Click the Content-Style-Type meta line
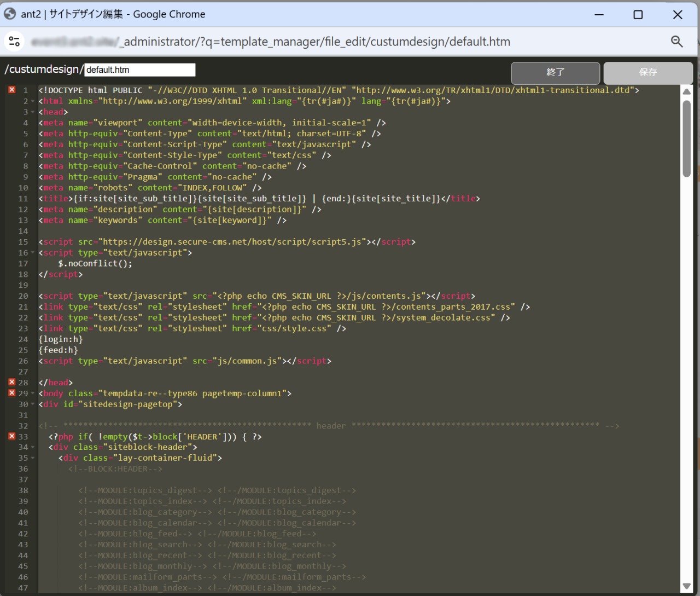Viewport: 700px width, 596px height. coord(185,155)
